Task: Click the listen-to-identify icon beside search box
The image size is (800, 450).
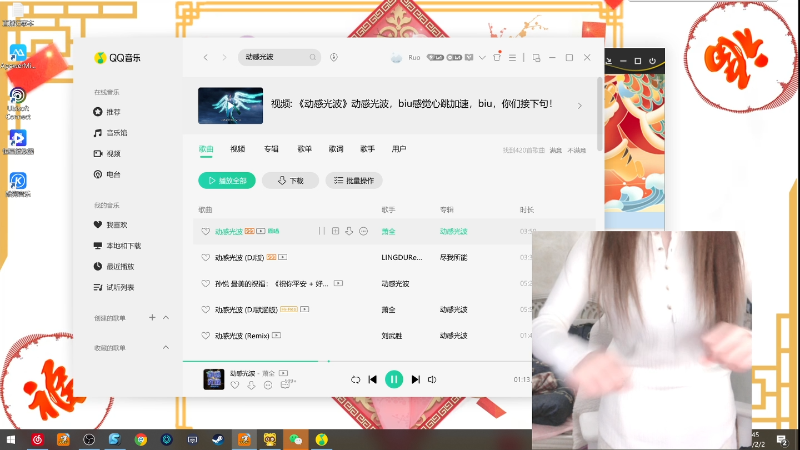Action: pos(334,57)
